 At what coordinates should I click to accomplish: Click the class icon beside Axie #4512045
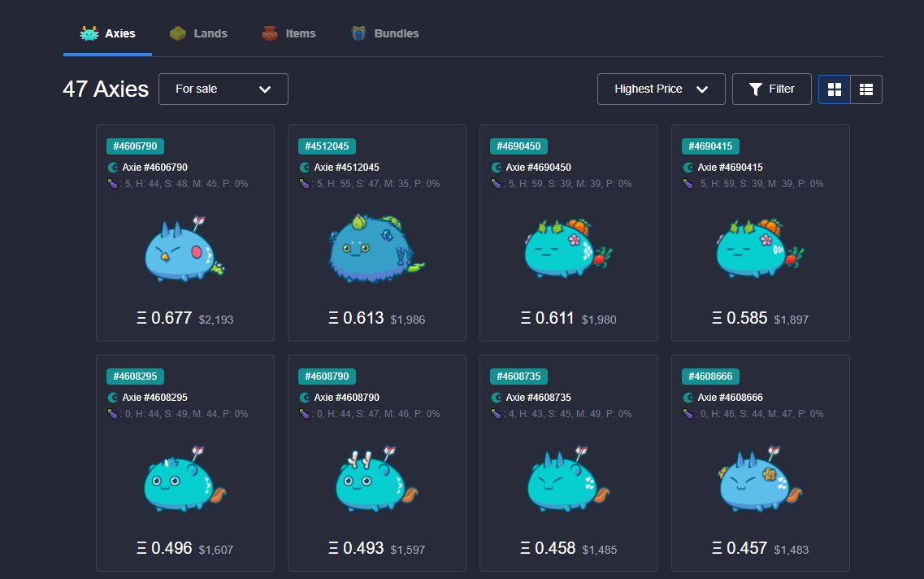click(x=305, y=168)
